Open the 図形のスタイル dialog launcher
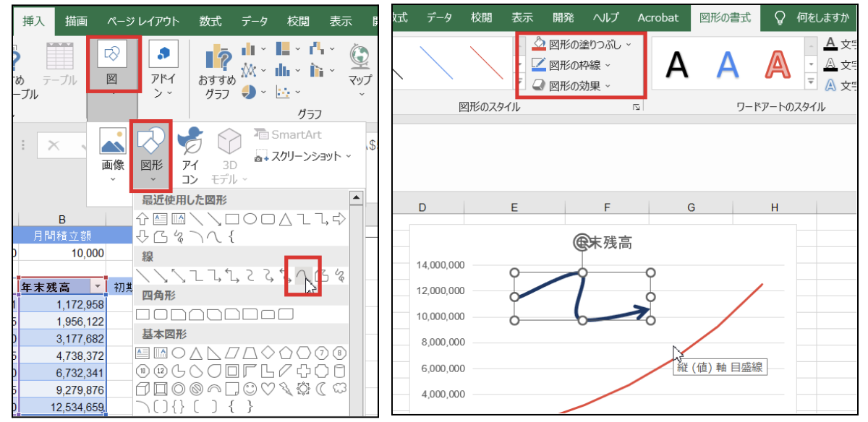The height and width of the screenshot is (422, 868). pos(637,107)
